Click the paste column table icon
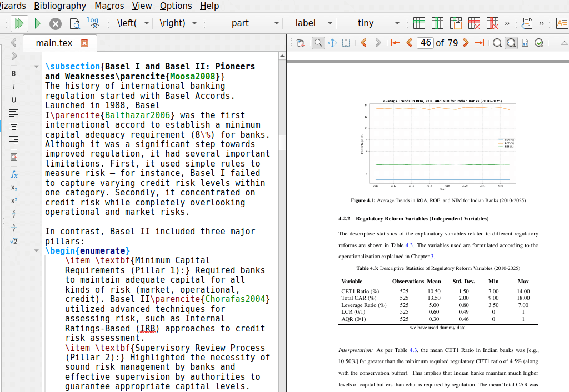The image size is (569, 392). pyautogui.click(x=456, y=23)
